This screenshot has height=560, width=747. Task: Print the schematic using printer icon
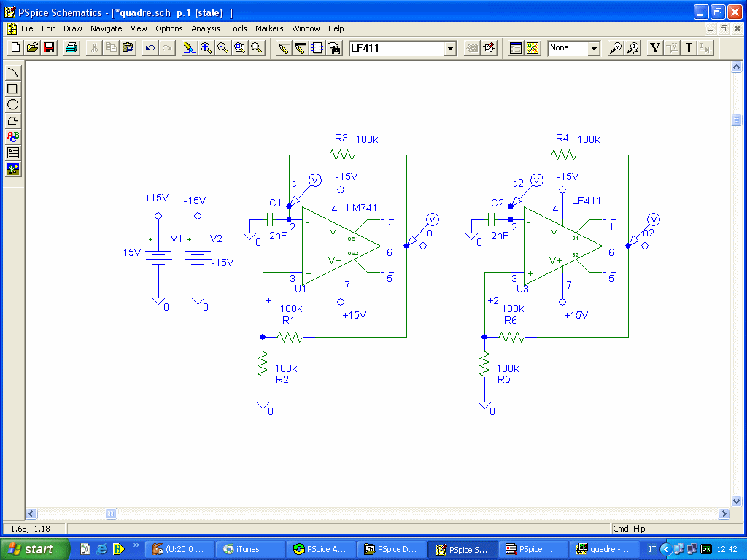[x=71, y=47]
